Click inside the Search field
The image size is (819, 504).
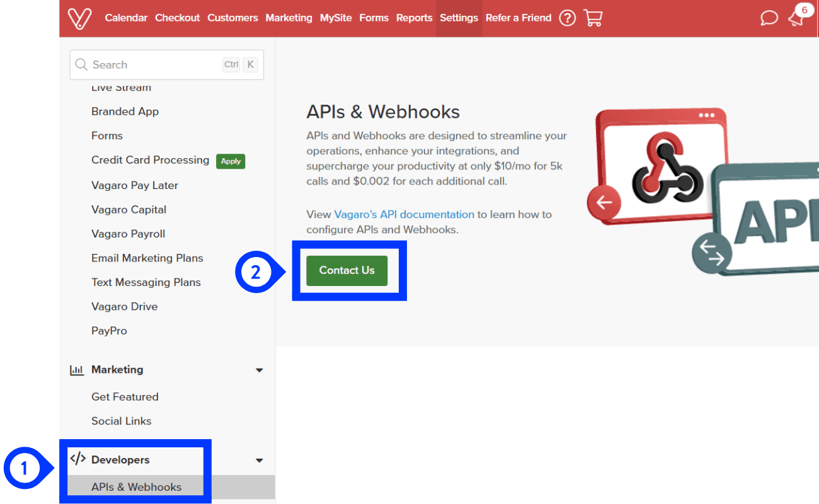point(151,64)
